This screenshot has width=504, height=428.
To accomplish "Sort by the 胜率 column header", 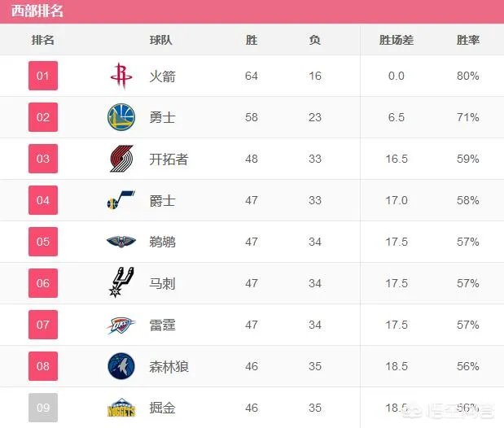I will tap(467, 40).
